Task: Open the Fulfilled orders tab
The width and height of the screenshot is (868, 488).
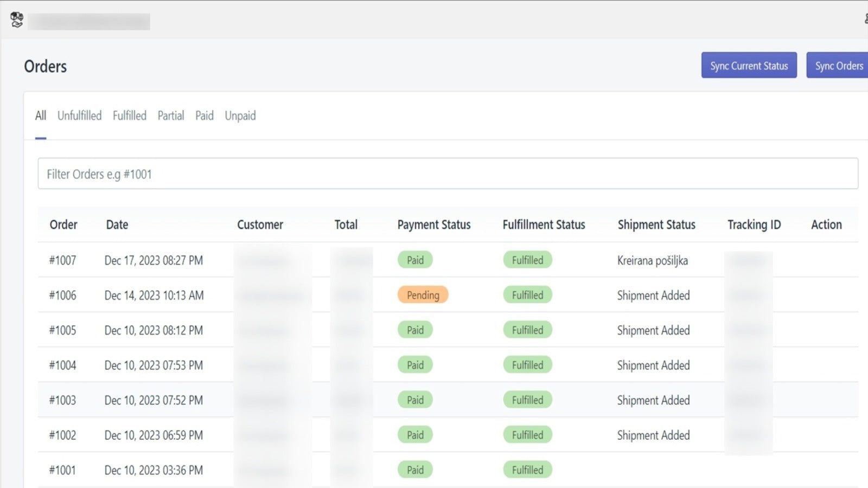Action: (129, 115)
